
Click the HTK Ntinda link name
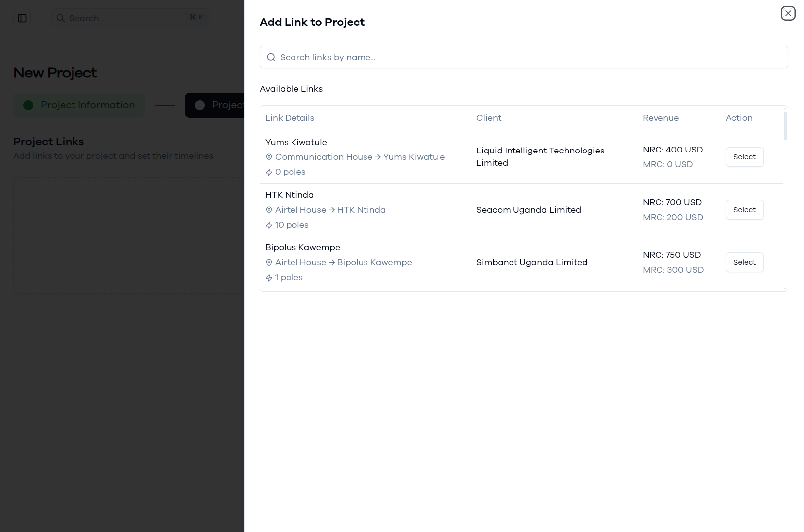pos(290,195)
